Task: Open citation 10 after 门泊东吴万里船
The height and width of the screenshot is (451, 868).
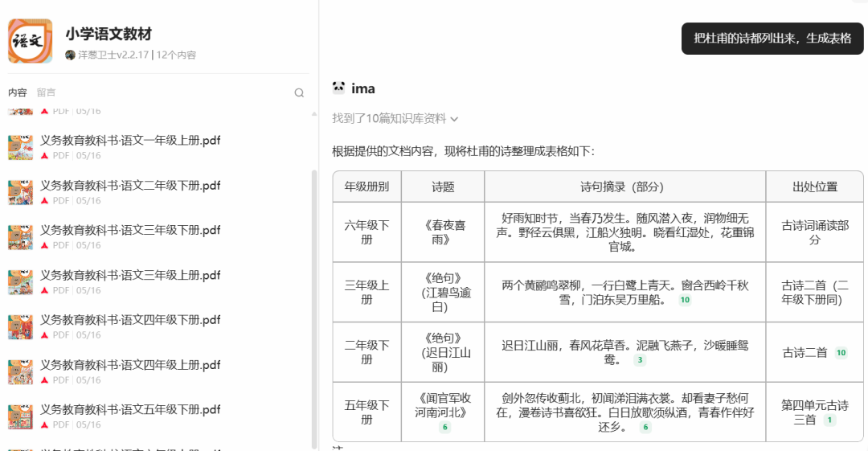Action: pyautogui.click(x=685, y=301)
